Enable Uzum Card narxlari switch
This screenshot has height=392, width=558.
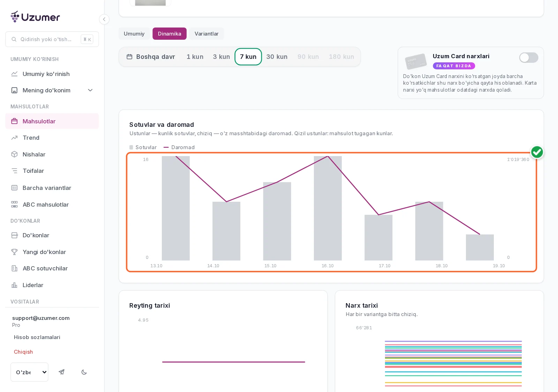pyautogui.click(x=529, y=57)
